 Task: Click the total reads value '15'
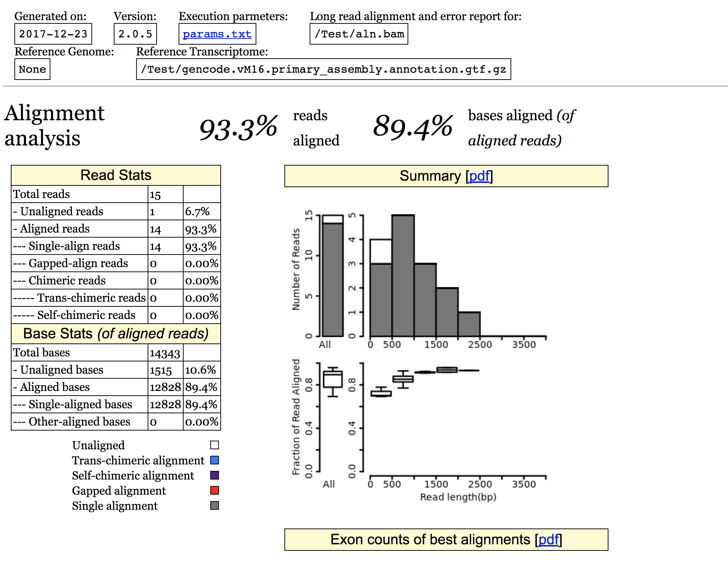[x=155, y=195]
